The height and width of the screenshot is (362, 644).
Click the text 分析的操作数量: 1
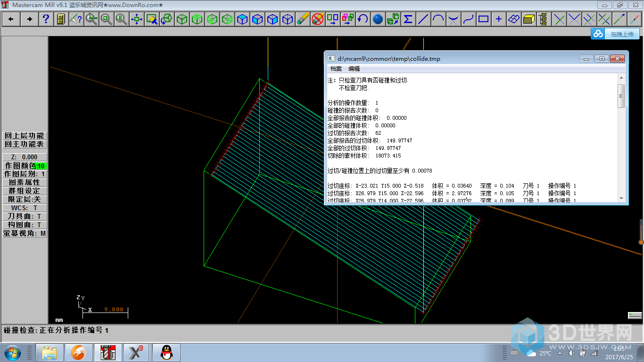click(x=353, y=103)
